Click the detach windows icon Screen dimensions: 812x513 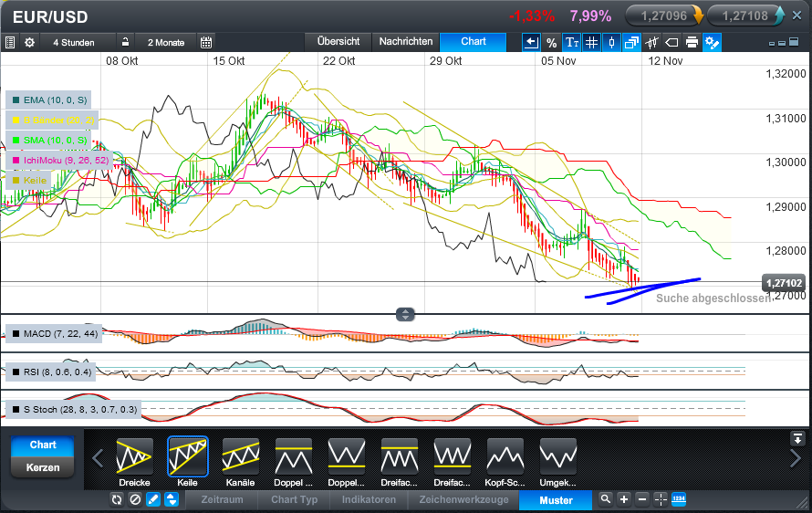[x=631, y=43]
